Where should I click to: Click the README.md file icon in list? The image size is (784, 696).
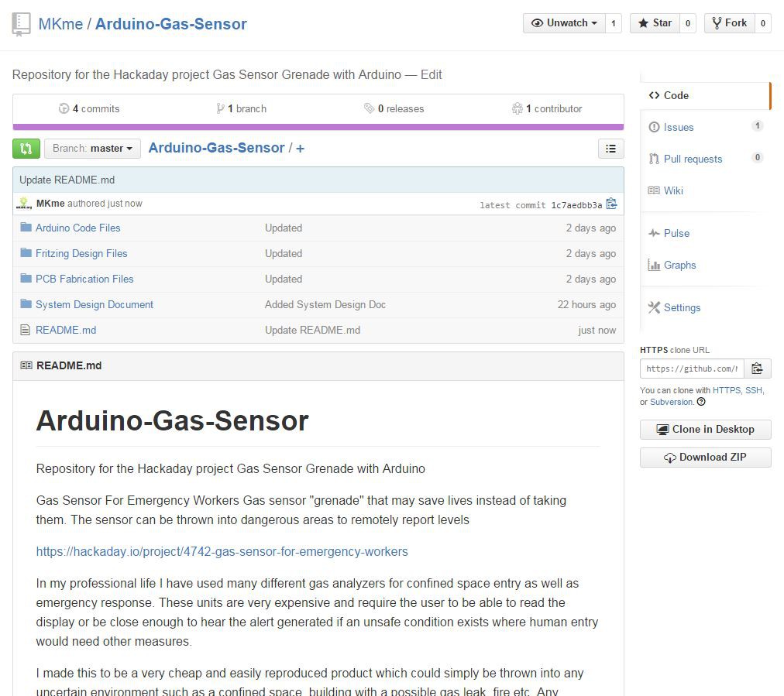[25, 330]
